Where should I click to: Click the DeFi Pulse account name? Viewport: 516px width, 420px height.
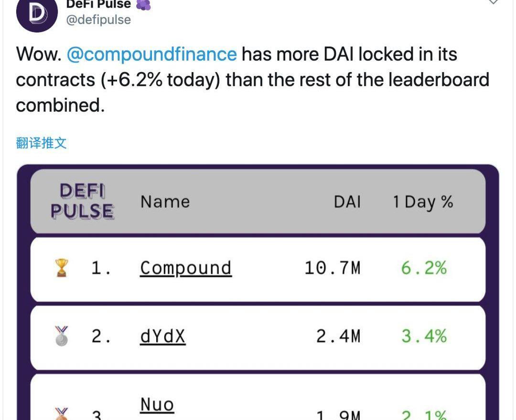tap(98, 5)
